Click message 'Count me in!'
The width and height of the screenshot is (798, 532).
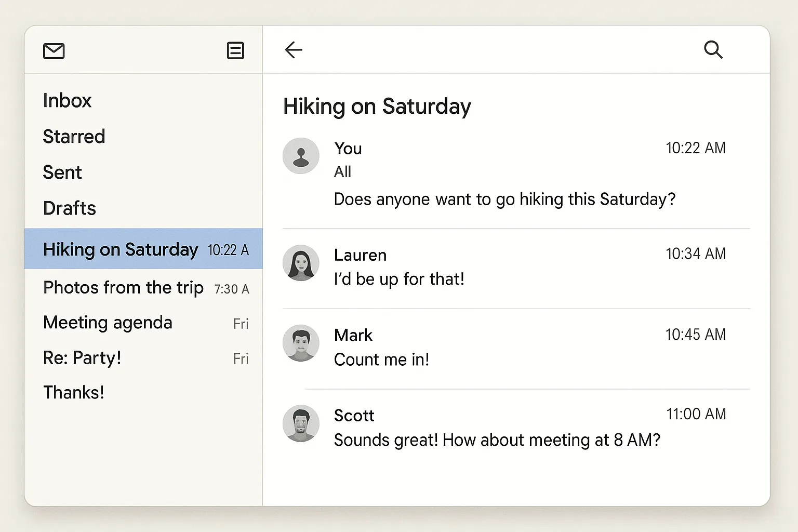tap(381, 360)
